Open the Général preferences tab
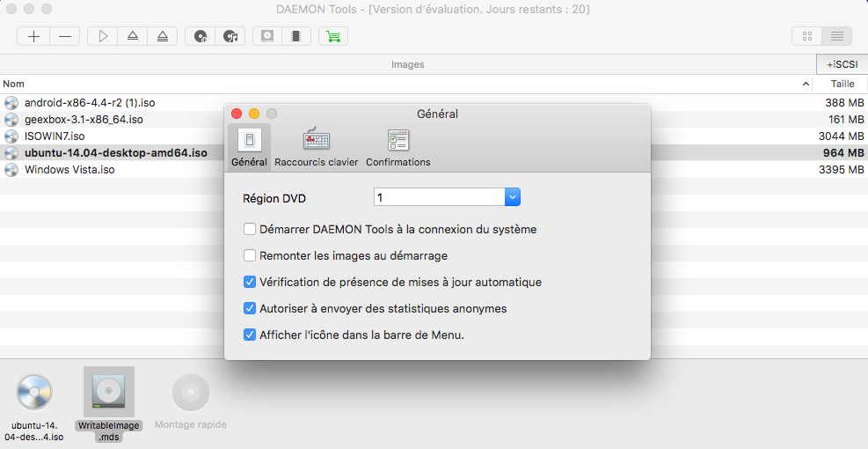This screenshot has height=449, width=868. tap(249, 147)
